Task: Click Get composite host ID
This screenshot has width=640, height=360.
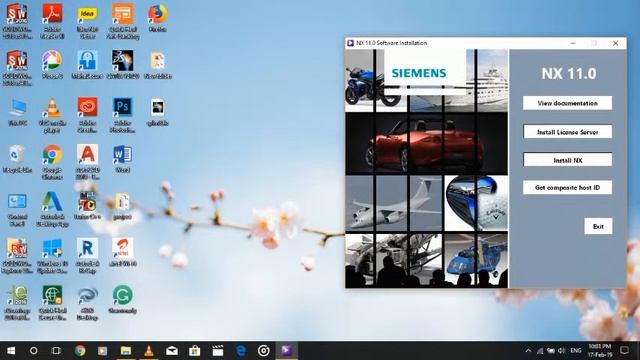Action: 567,187
